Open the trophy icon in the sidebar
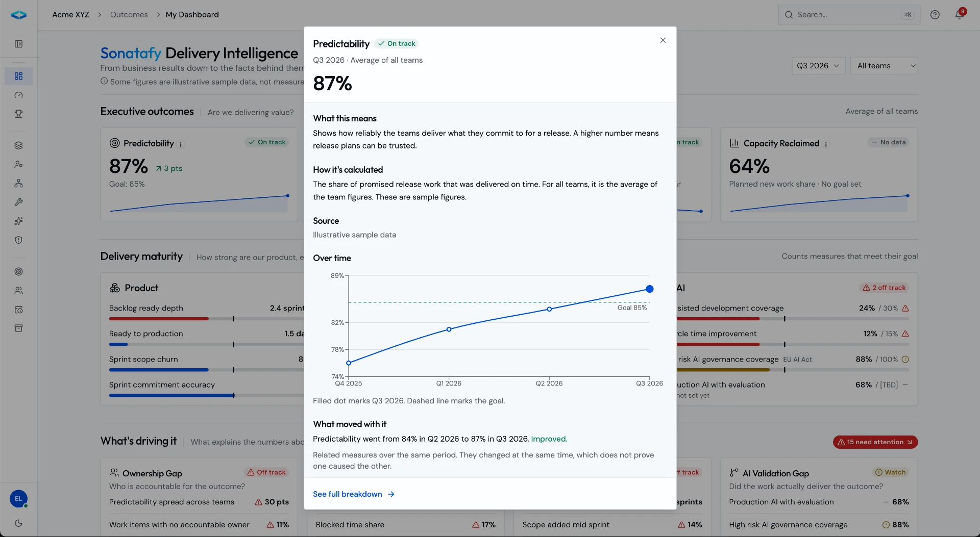 (x=18, y=114)
